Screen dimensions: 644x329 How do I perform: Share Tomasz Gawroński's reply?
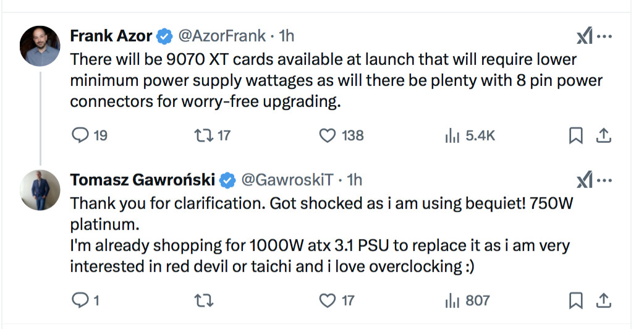pyautogui.click(x=604, y=301)
